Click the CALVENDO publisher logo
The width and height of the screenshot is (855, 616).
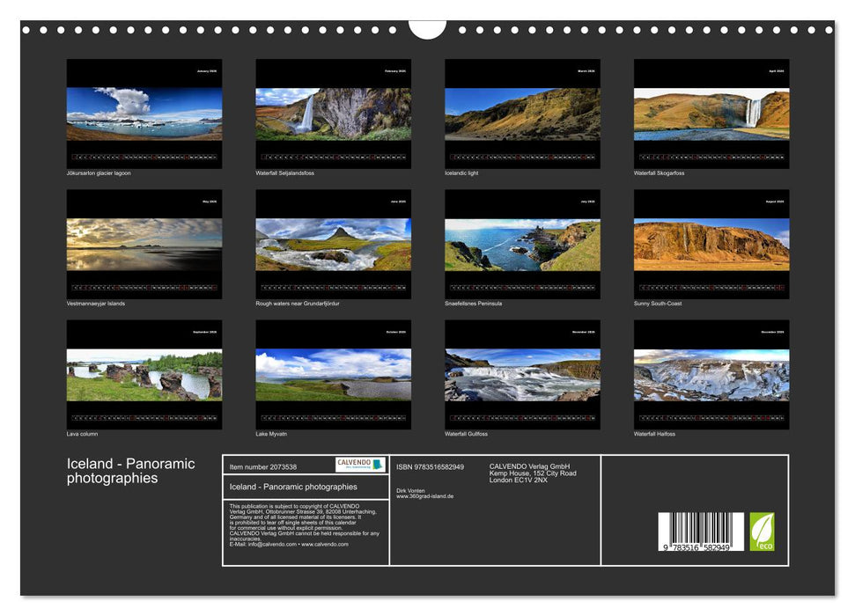click(359, 466)
